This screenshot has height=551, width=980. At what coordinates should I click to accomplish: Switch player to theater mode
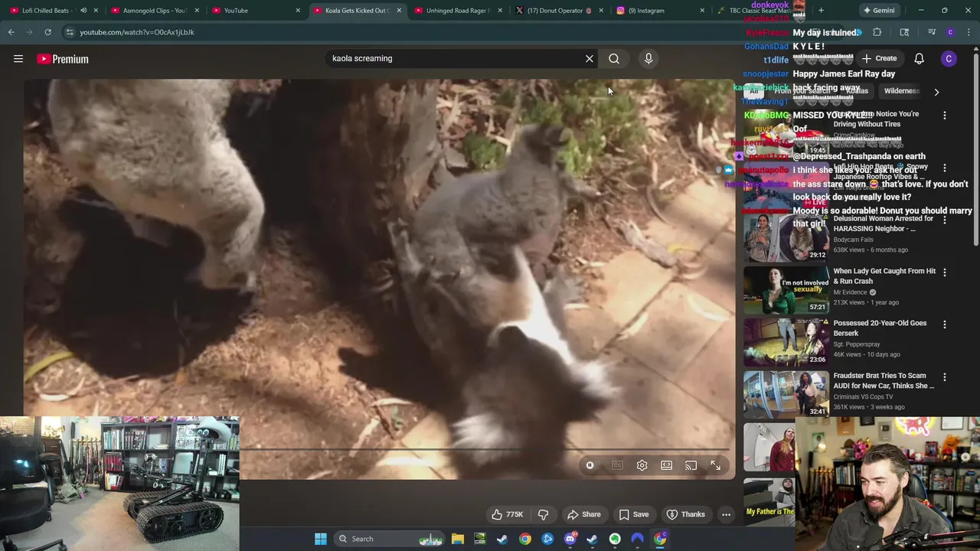coord(666,465)
